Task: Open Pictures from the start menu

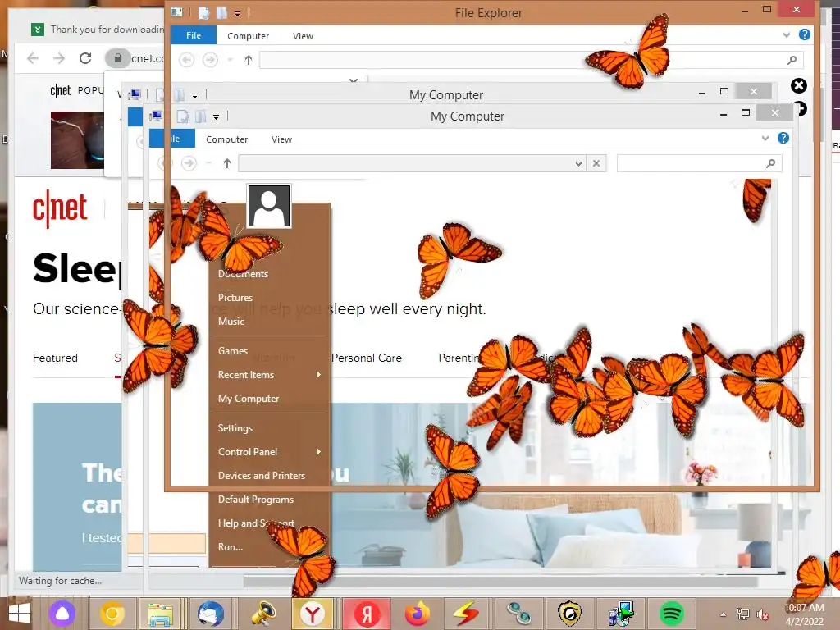Action: (235, 297)
